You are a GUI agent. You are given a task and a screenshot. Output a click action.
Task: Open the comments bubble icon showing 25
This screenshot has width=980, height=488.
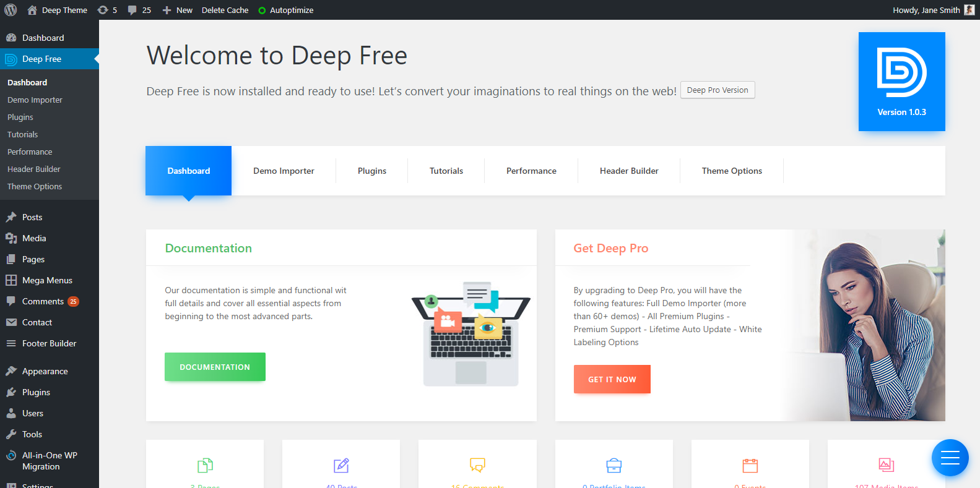[x=132, y=11]
